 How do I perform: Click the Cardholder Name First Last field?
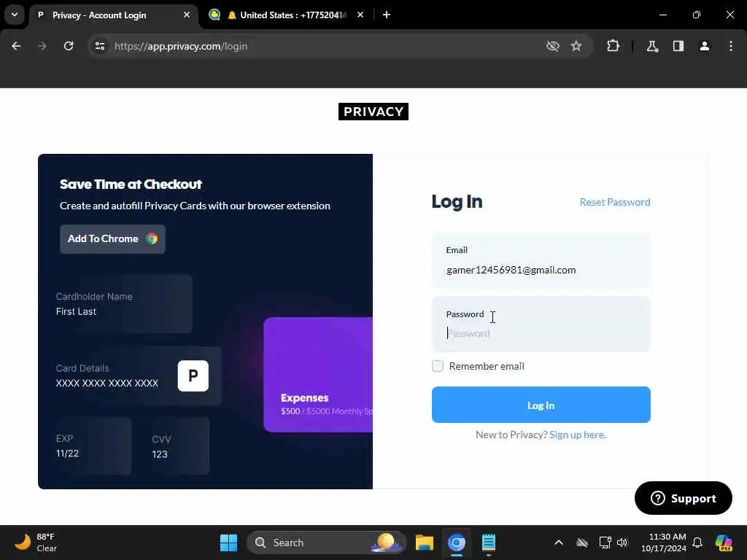124,304
